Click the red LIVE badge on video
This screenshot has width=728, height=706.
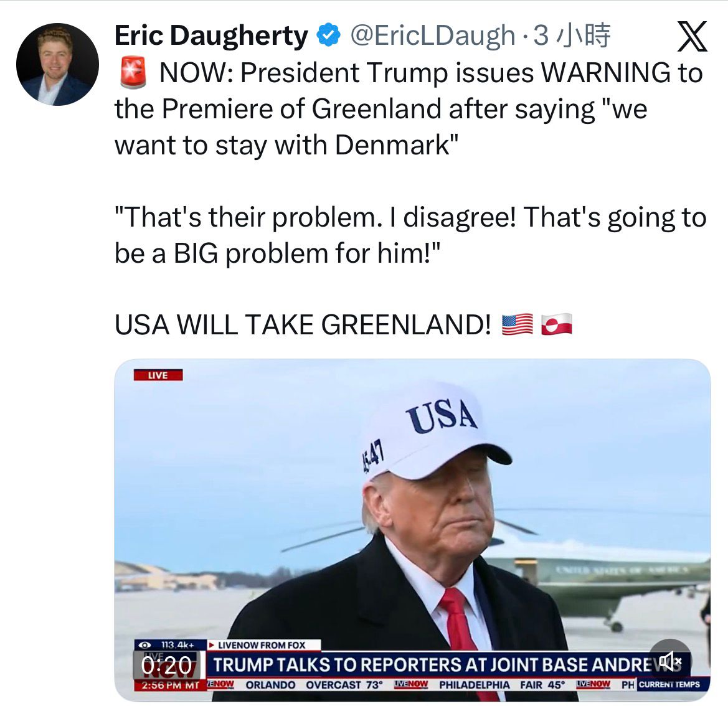(158, 375)
